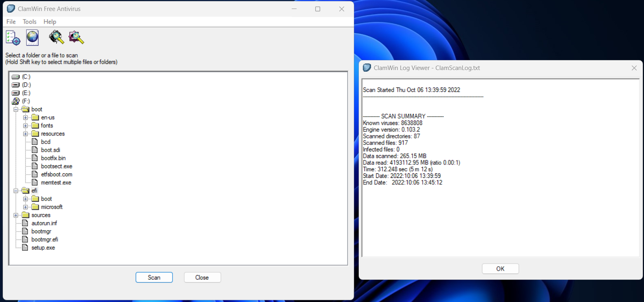Select the bootmgr.efi file
Image resolution: width=644 pixels, height=302 pixels.
tap(45, 239)
